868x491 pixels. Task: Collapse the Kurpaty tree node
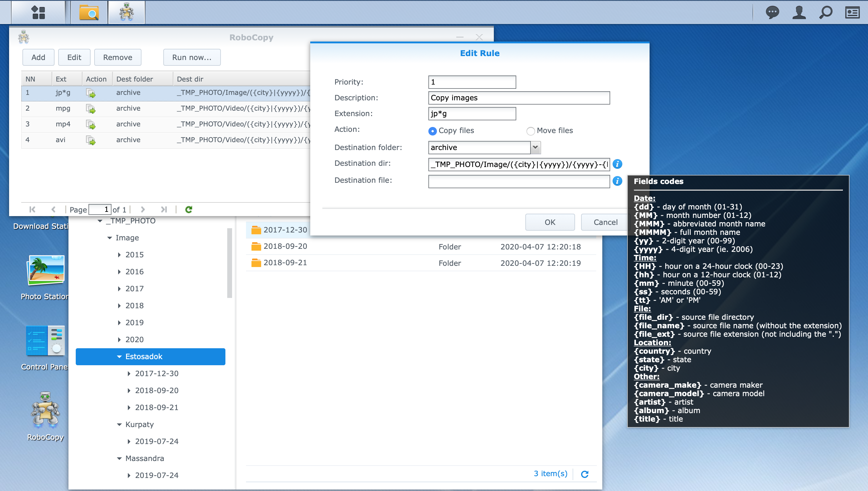[119, 425]
